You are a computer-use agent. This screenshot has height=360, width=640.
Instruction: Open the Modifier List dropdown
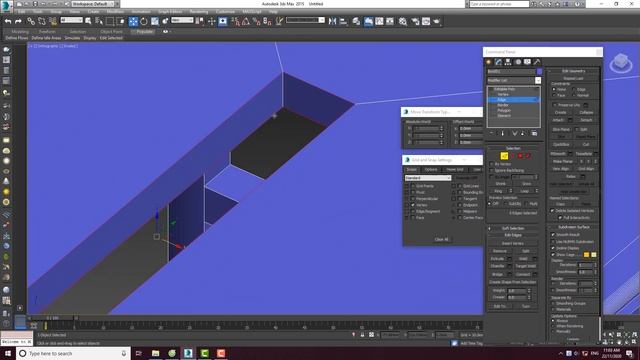pos(514,80)
